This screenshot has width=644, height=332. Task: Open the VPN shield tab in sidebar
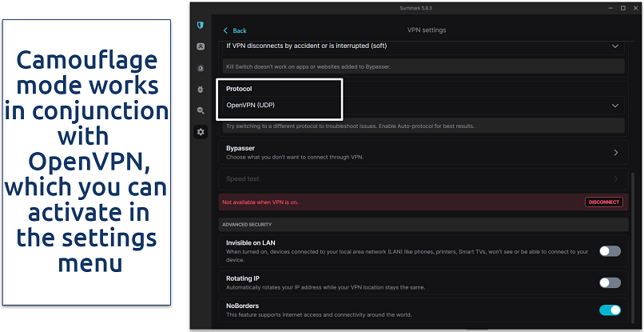[200, 26]
